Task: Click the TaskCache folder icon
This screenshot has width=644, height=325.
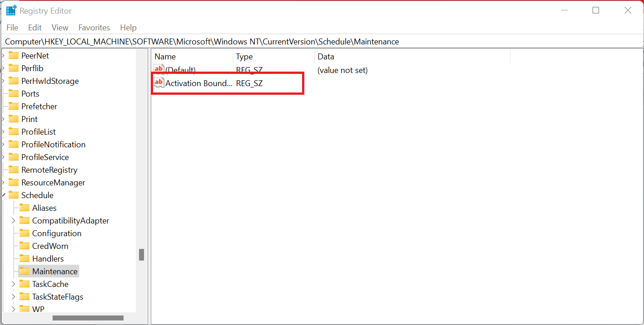Action: click(x=24, y=284)
